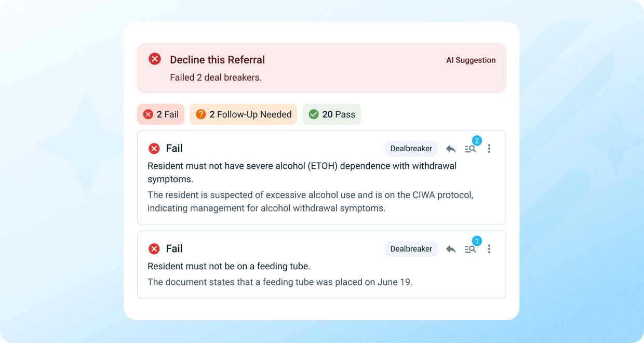Screen dimensions: 644x343
Task: Open evidence search icon on ETOH card
Action: 471,149
